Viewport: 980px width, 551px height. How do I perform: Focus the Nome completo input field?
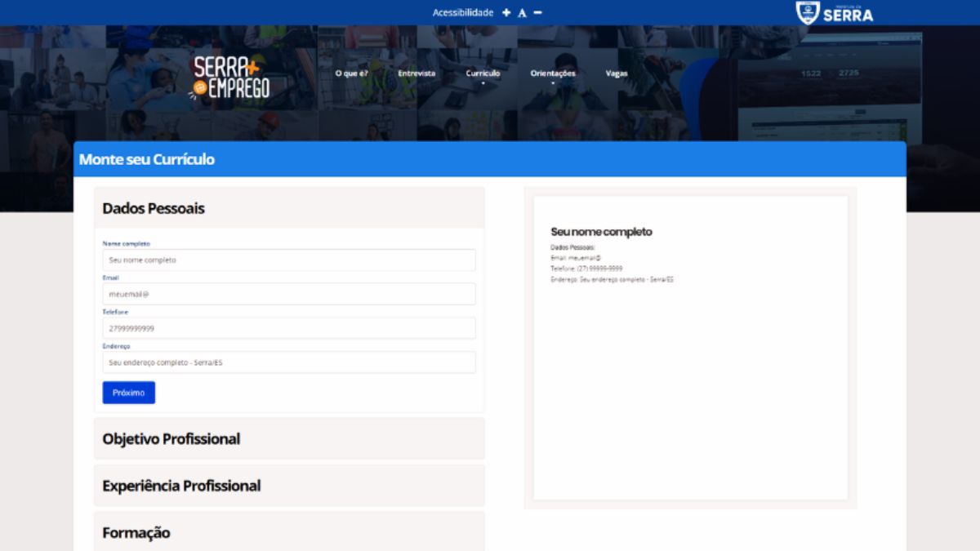289,260
